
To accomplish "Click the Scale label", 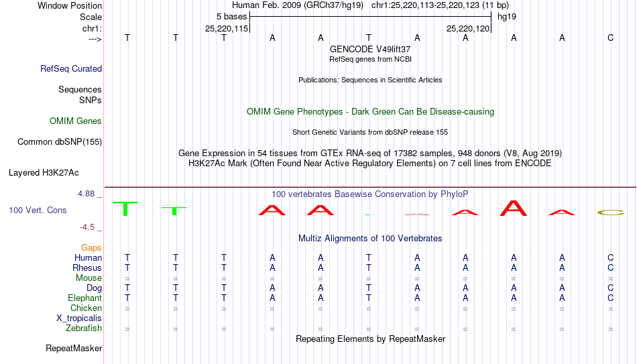I will click(91, 17).
